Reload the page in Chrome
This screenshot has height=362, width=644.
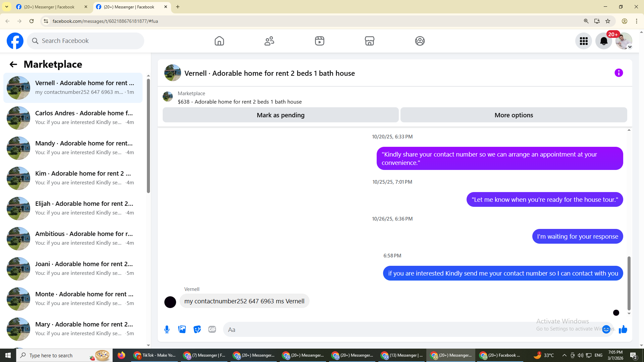[32, 21]
